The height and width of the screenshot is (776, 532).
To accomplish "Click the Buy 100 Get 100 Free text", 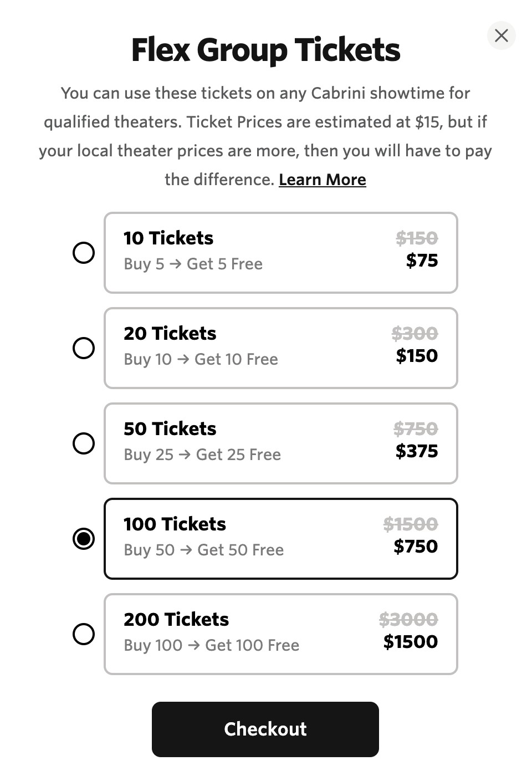I will (211, 645).
